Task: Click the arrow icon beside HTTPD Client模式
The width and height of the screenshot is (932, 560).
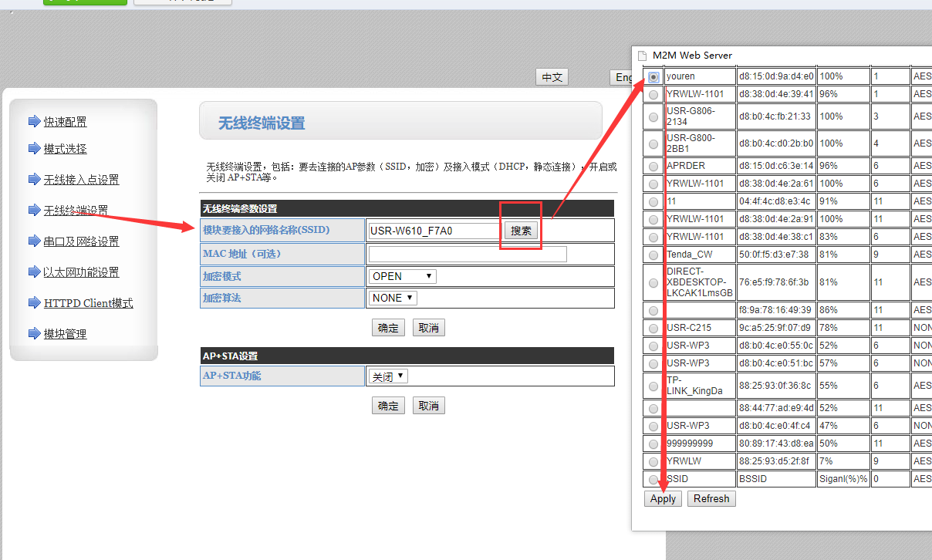Action: click(33, 302)
